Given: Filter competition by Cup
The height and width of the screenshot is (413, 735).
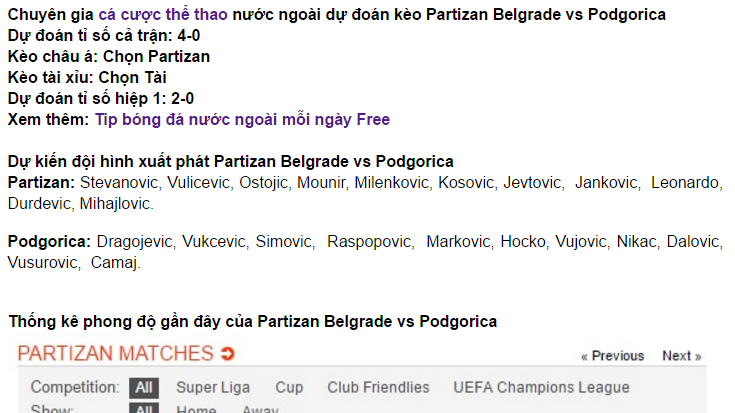Looking at the screenshot, I should (289, 388).
